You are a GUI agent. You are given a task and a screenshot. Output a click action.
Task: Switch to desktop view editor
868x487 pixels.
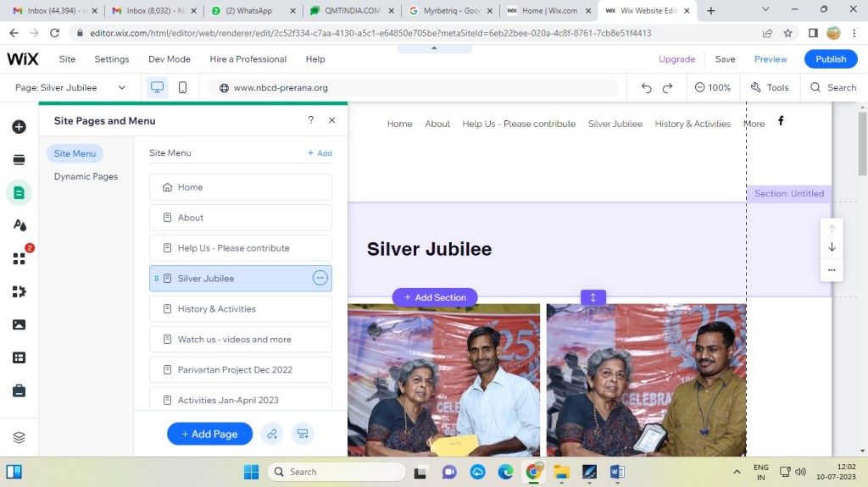pyautogui.click(x=157, y=87)
